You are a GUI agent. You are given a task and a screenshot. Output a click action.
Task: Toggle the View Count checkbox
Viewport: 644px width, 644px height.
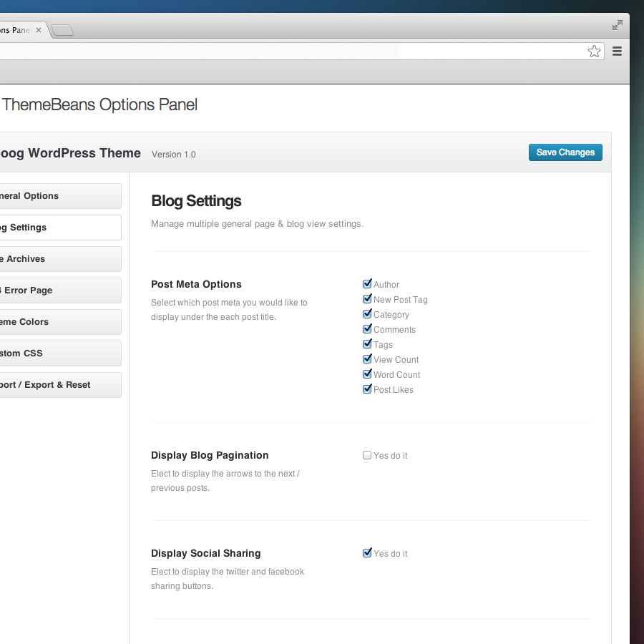pyautogui.click(x=367, y=359)
